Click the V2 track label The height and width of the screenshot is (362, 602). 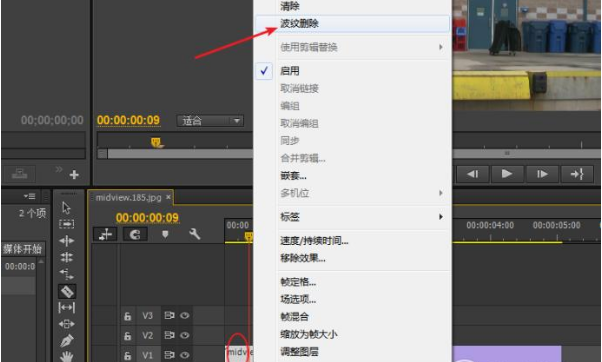147,336
